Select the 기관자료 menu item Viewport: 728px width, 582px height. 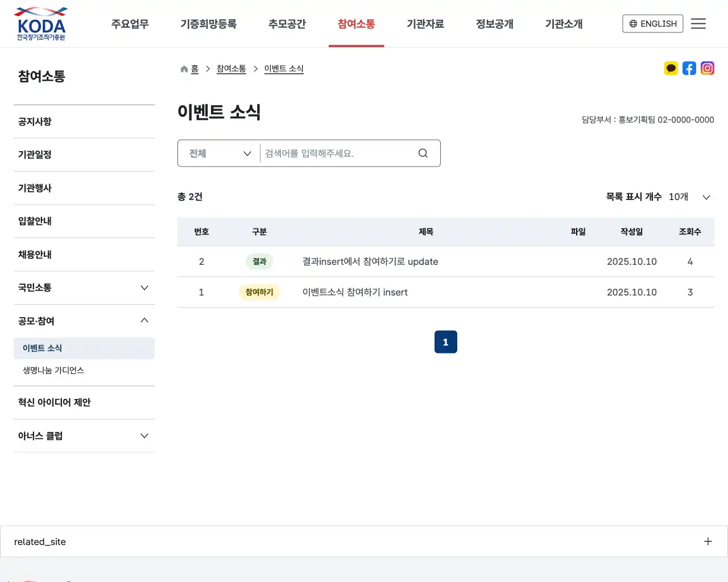click(x=425, y=23)
